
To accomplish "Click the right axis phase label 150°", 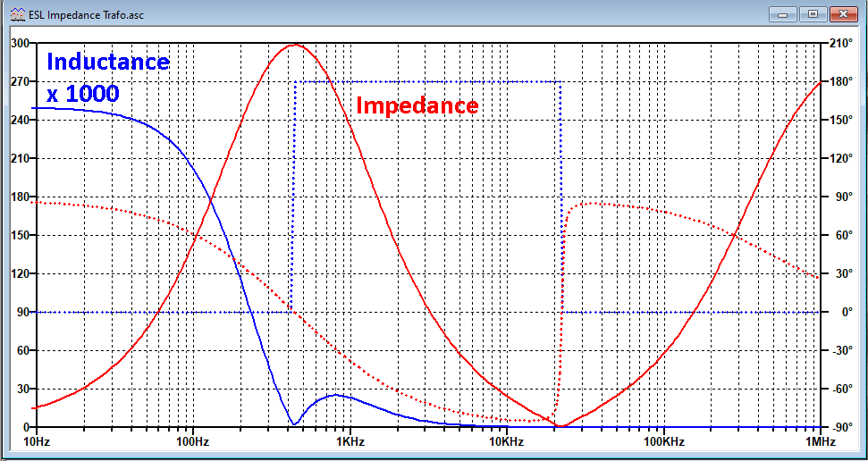I will (839, 120).
